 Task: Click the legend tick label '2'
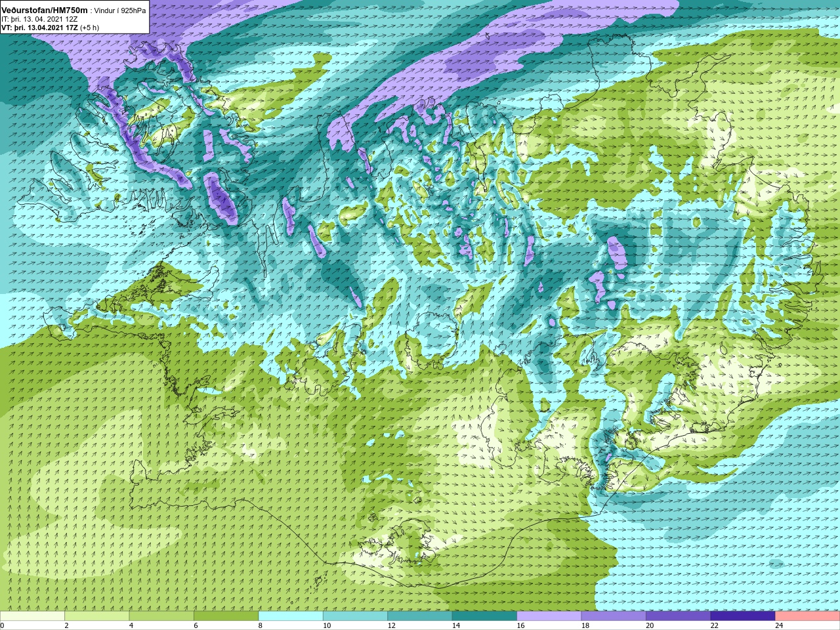point(66,625)
